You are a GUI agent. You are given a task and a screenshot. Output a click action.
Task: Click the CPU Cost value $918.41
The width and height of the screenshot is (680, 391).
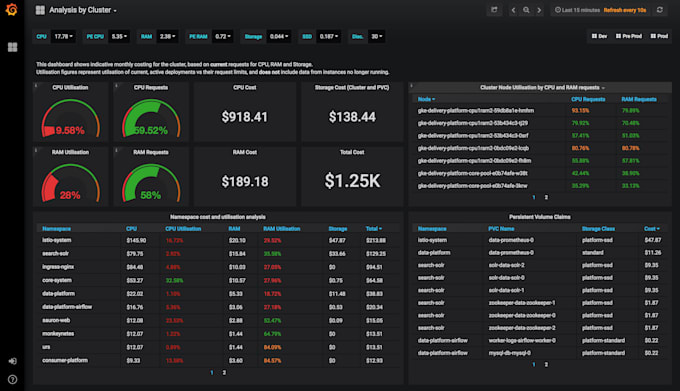[x=245, y=117]
